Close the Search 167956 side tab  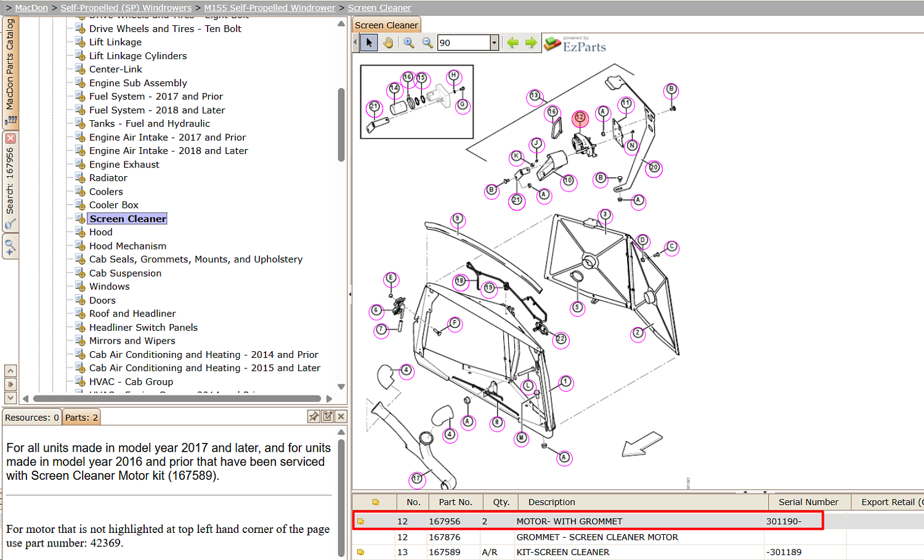[x=10, y=139]
